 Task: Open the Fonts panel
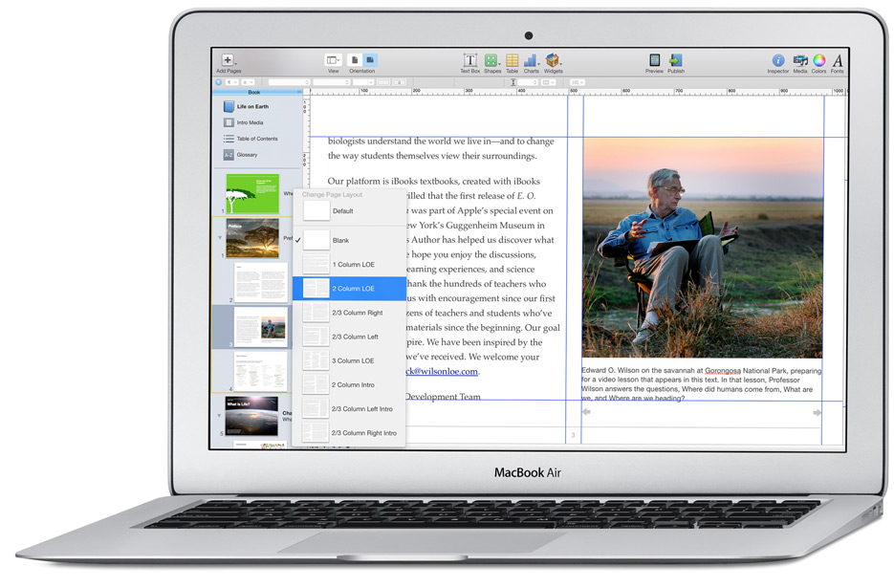pyautogui.click(x=838, y=60)
